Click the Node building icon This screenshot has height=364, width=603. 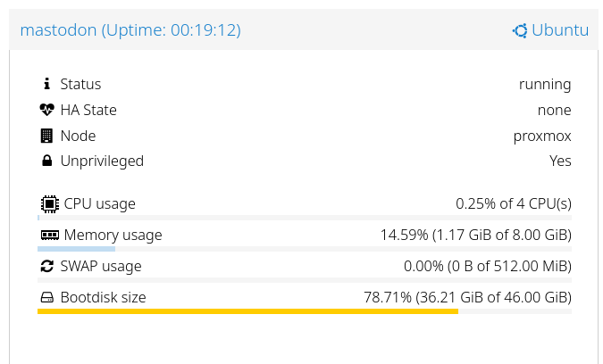[x=47, y=136]
